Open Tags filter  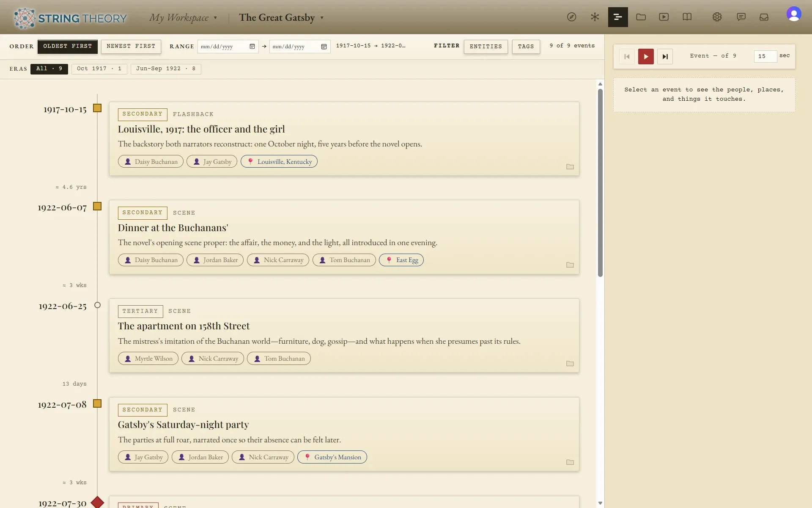pyautogui.click(x=526, y=47)
